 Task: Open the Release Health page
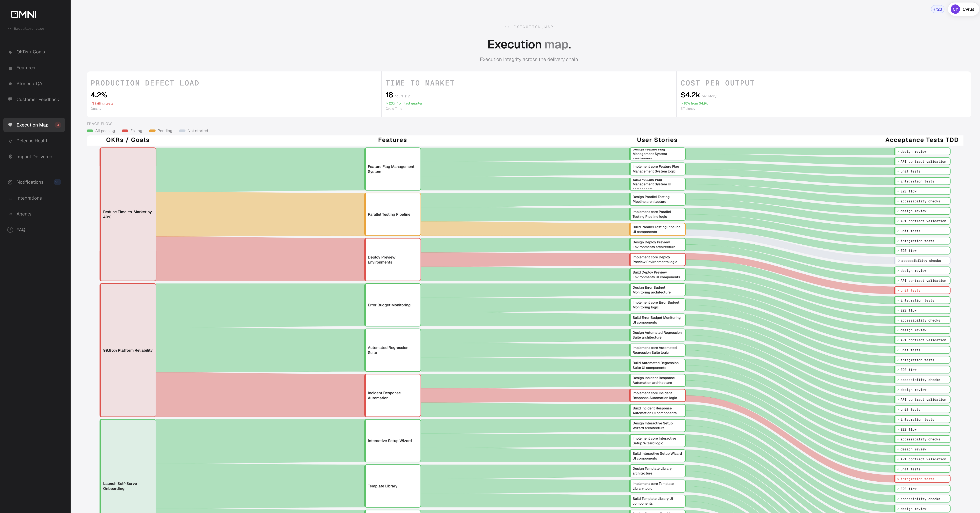tap(32, 141)
